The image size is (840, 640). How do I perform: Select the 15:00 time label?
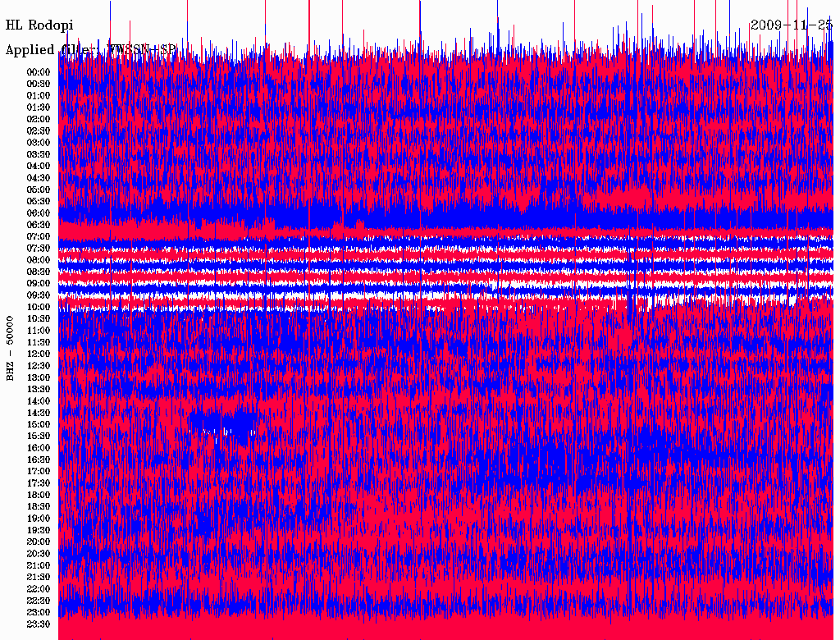click(x=39, y=424)
